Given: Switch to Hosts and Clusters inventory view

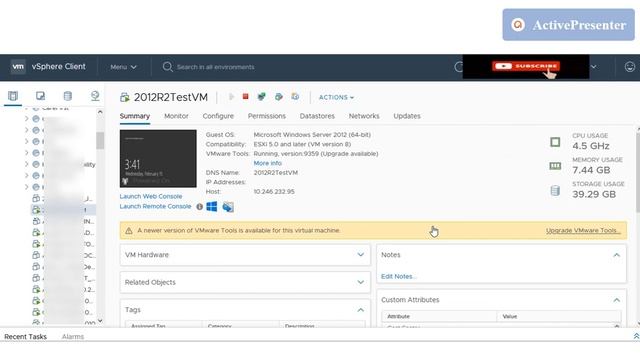Looking at the screenshot, I should [x=13, y=96].
